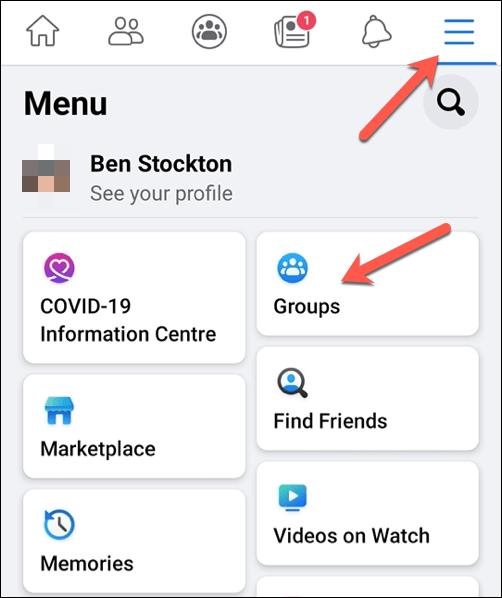Open the Groups shortcut card
502x598 pixels.
click(x=367, y=284)
